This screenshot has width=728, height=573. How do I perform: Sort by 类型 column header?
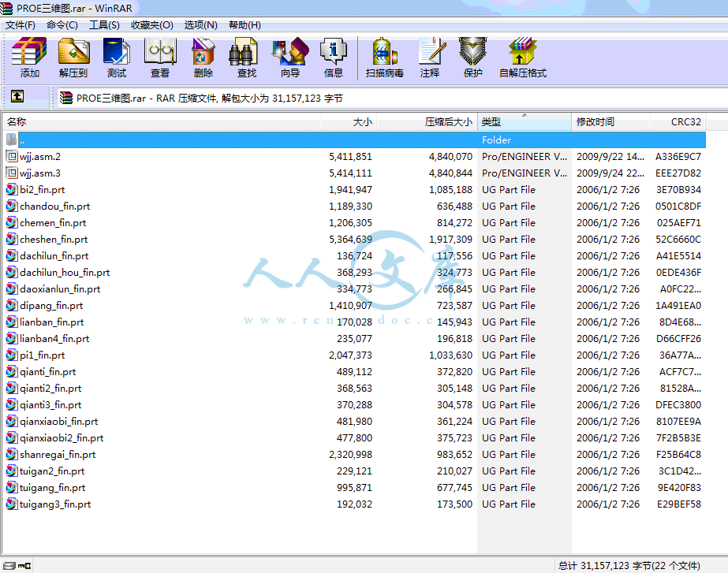point(525,121)
